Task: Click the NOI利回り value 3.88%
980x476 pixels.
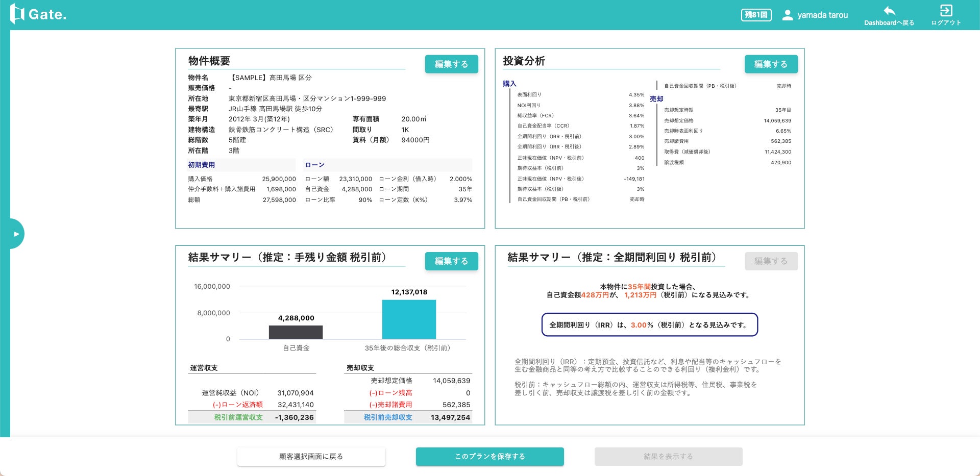Action: click(x=636, y=106)
